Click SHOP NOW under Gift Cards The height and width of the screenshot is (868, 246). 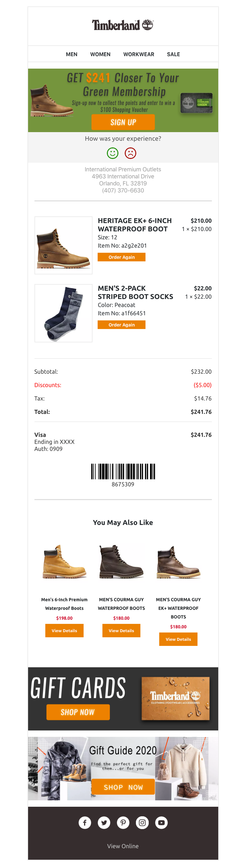click(78, 712)
